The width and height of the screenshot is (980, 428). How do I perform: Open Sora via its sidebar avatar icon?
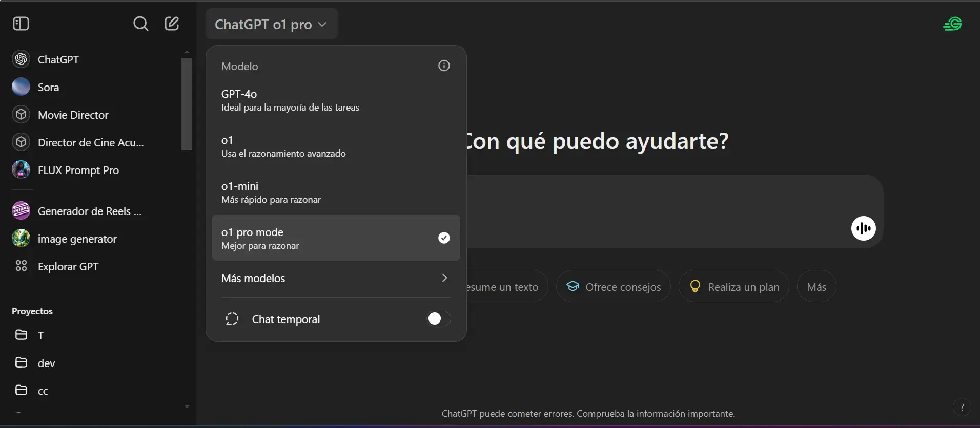point(21,87)
